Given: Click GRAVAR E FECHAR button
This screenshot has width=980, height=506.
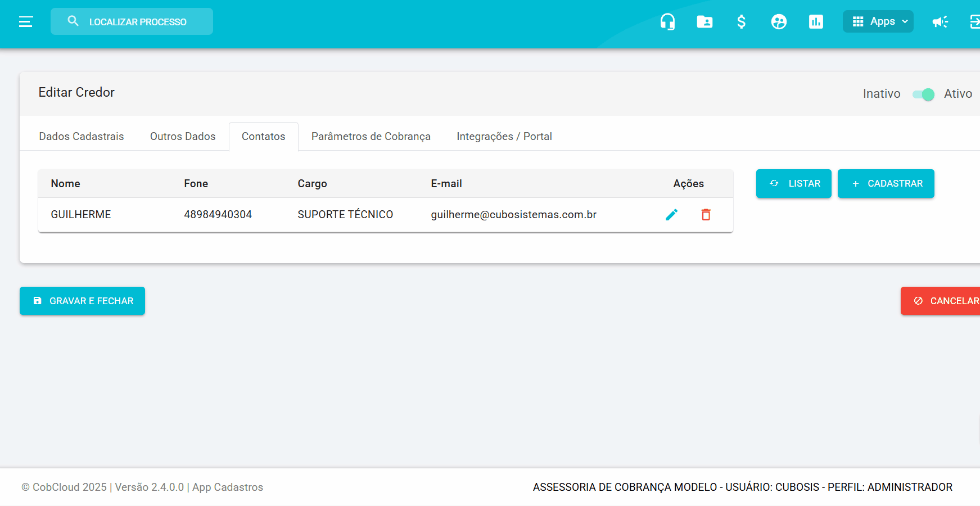Looking at the screenshot, I should coord(82,301).
